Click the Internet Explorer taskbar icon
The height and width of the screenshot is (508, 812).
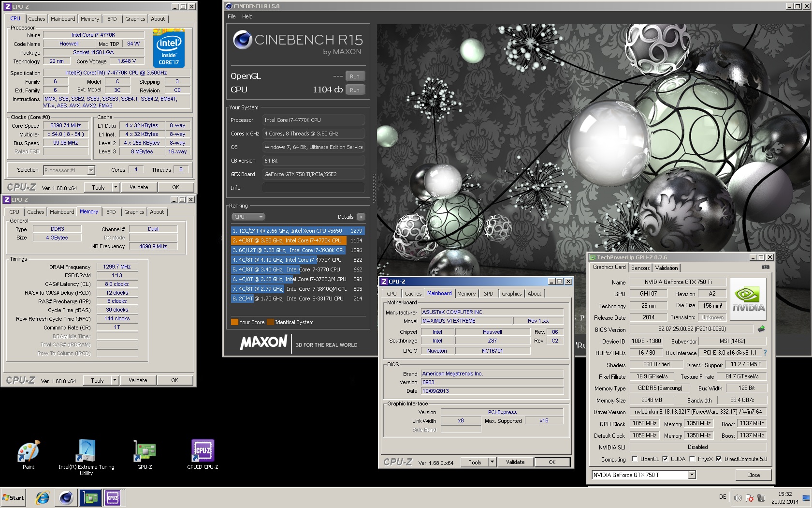(43, 497)
